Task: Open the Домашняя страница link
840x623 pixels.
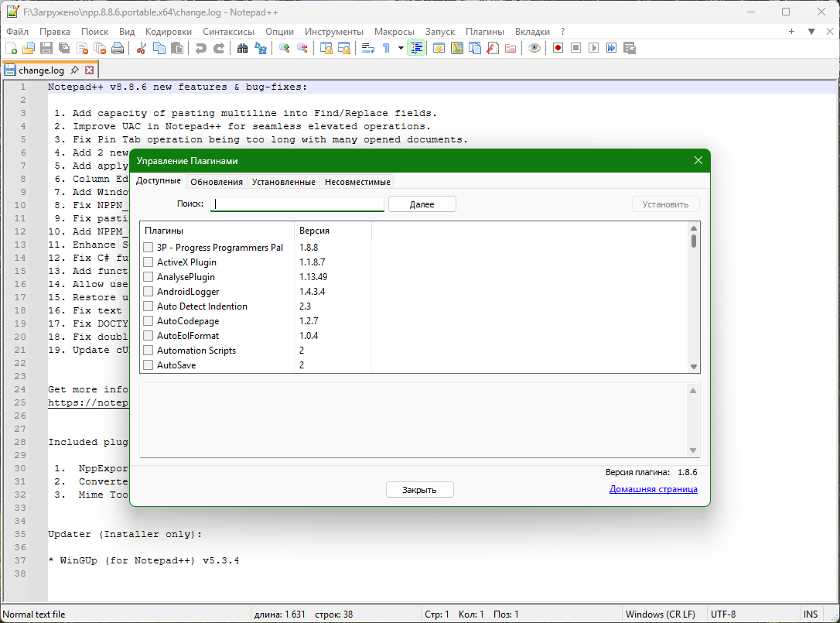Action: click(x=653, y=489)
